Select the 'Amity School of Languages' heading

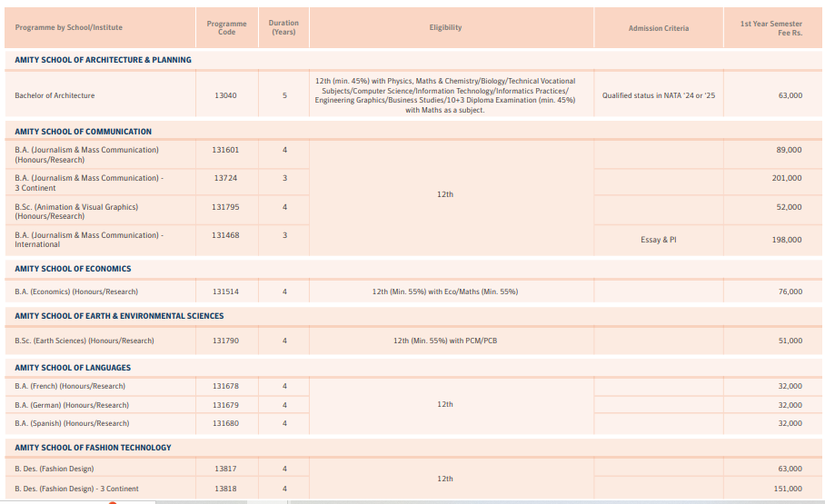73,368
